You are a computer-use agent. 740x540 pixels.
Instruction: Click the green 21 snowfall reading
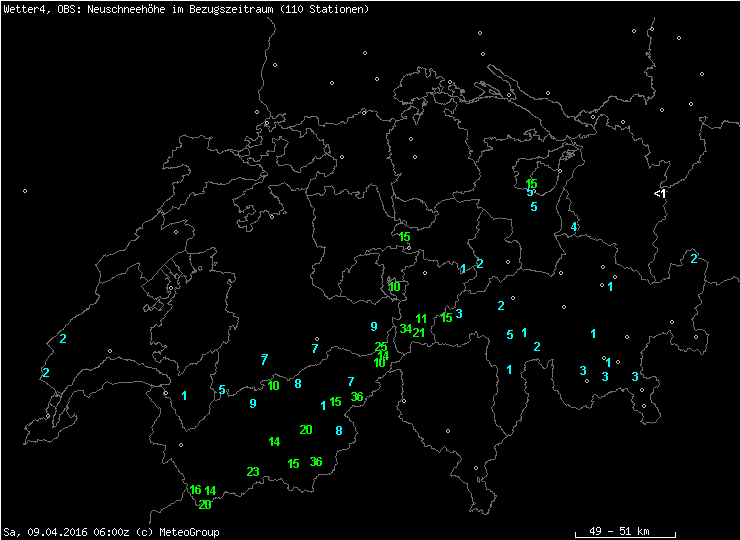point(419,333)
